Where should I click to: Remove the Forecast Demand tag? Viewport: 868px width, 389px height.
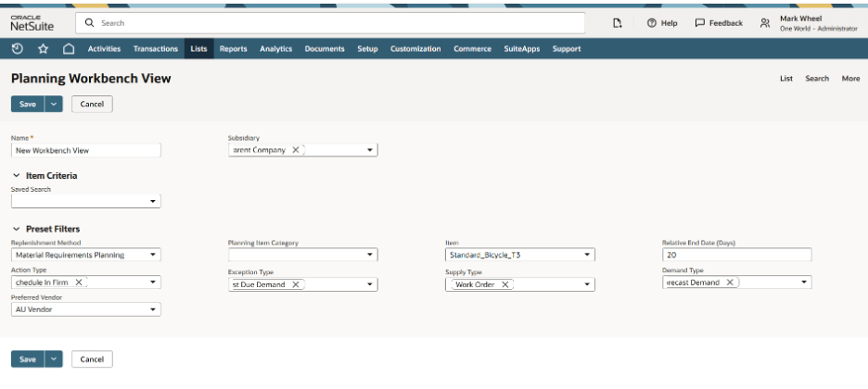pos(730,282)
